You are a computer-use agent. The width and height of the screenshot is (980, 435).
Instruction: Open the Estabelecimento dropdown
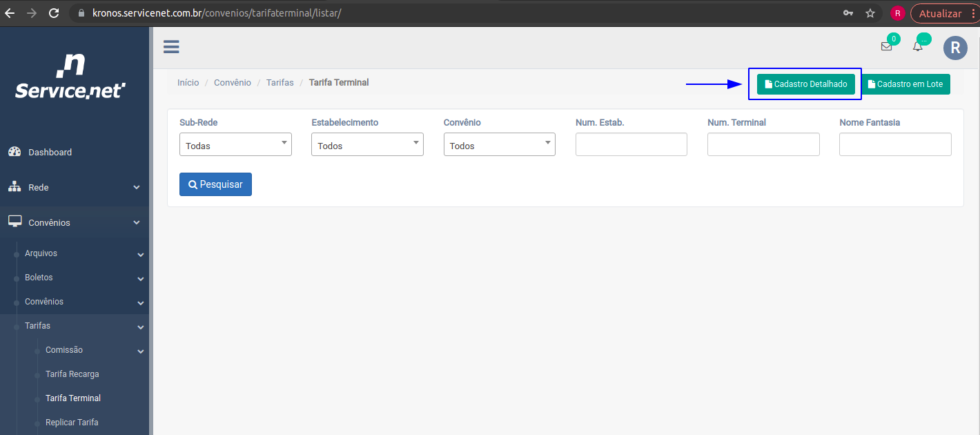367,145
